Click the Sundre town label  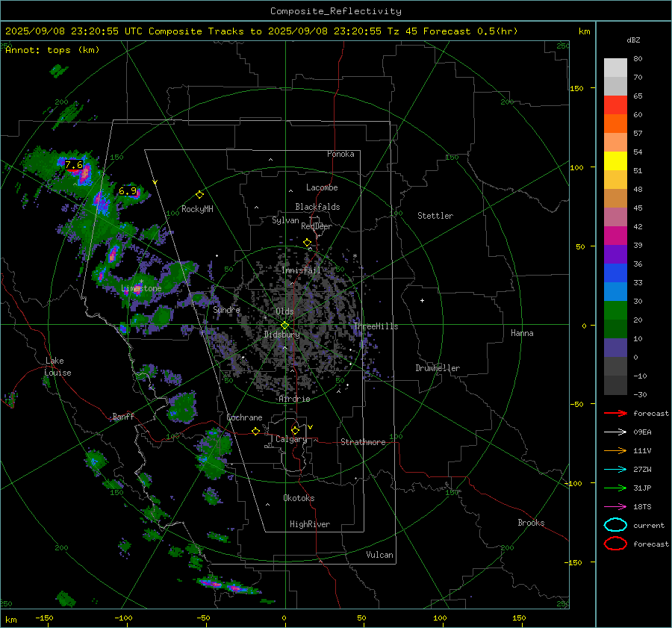[226, 310]
